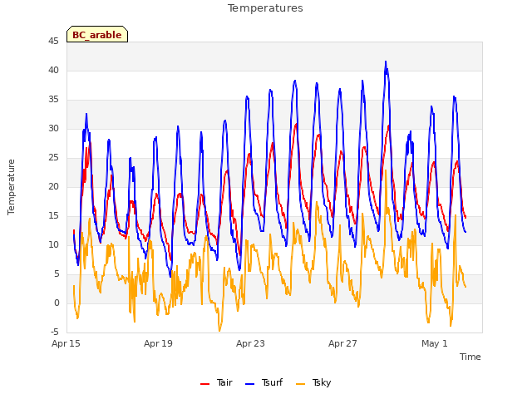
Task: Click the 25 y-axis tick label
Action: click(x=53, y=158)
